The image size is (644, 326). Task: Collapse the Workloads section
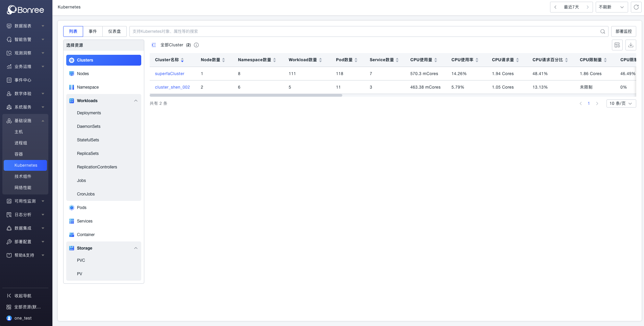(136, 101)
